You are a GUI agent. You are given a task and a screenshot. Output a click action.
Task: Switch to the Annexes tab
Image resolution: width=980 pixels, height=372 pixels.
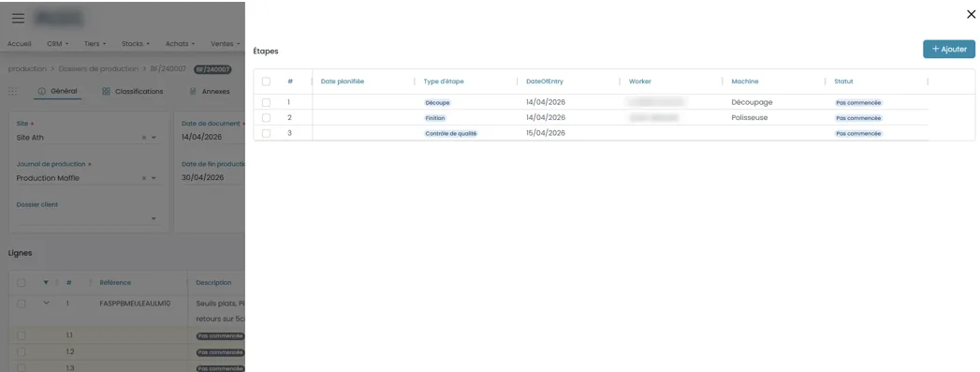(210, 91)
